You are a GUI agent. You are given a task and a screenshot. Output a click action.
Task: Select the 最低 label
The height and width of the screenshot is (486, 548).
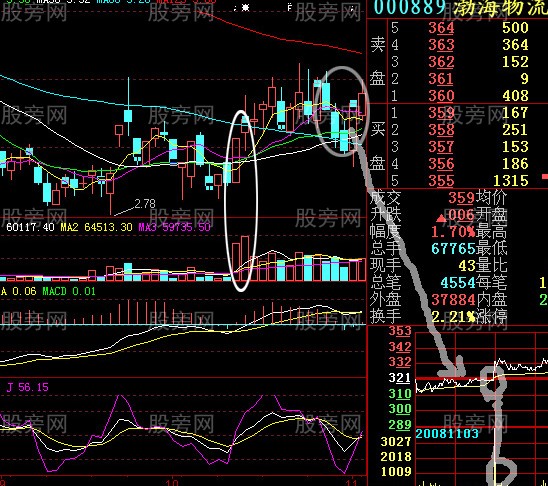(491, 249)
